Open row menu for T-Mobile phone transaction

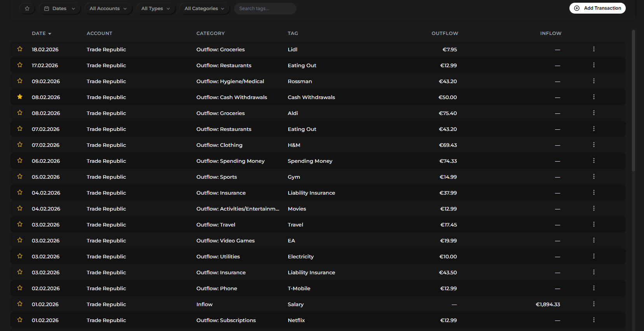pyautogui.click(x=594, y=288)
